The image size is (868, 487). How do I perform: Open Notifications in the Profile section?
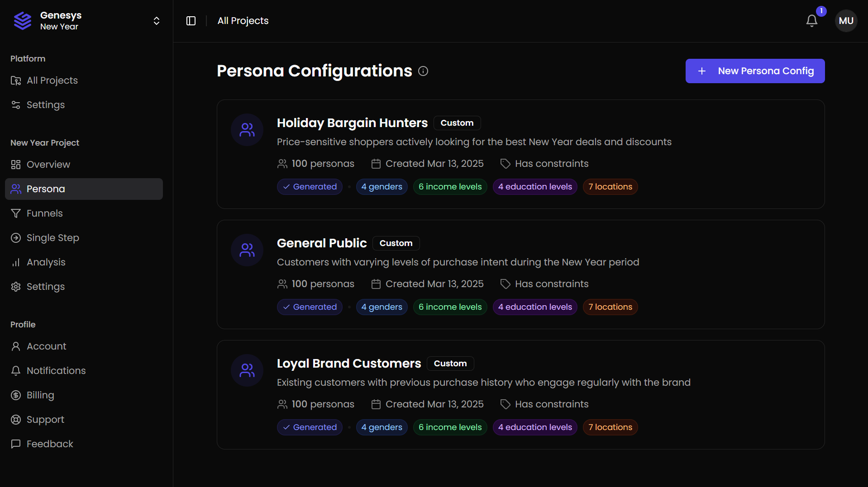[84, 371]
